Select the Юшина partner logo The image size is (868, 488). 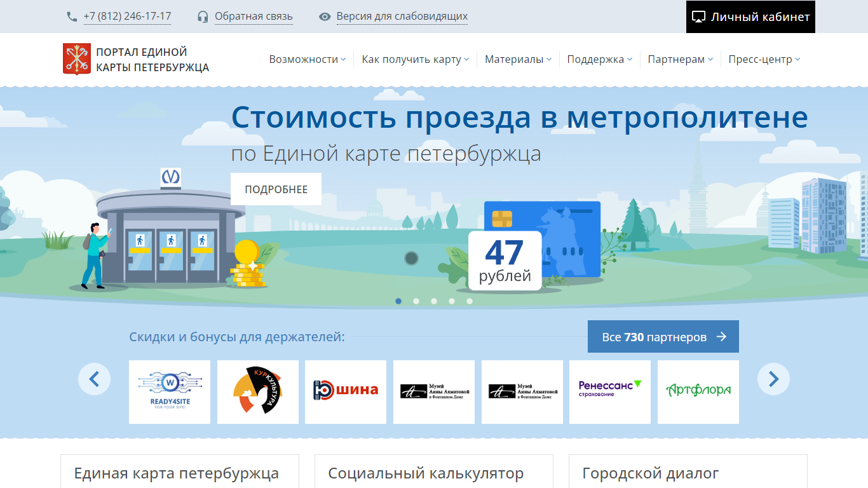(x=346, y=392)
